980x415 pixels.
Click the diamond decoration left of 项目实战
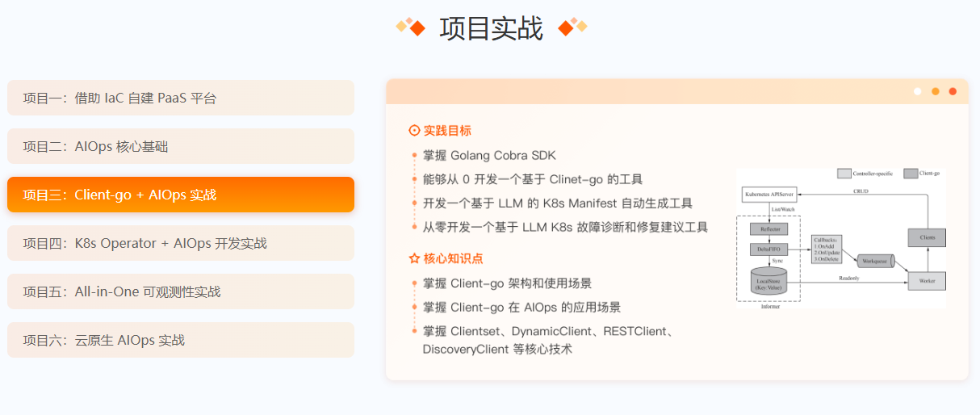[x=411, y=27]
